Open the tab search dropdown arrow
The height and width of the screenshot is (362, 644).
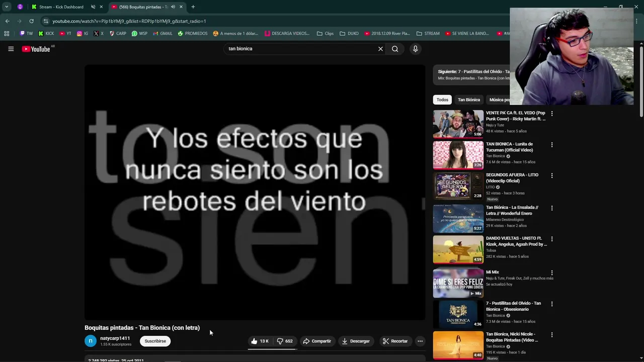(7, 7)
